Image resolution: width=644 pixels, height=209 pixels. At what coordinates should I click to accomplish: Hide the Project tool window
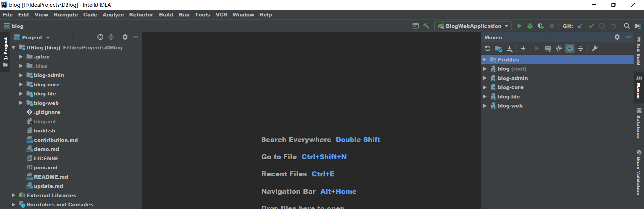click(x=136, y=37)
